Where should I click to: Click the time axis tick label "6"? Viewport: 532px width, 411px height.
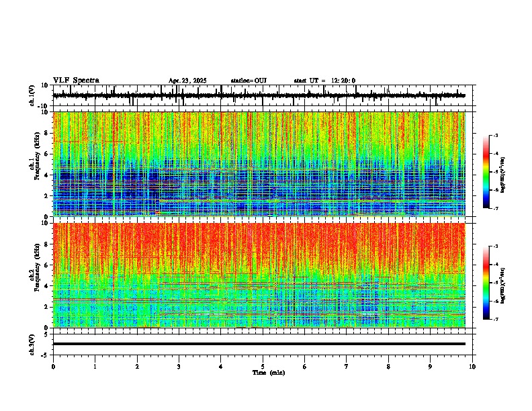(305, 367)
